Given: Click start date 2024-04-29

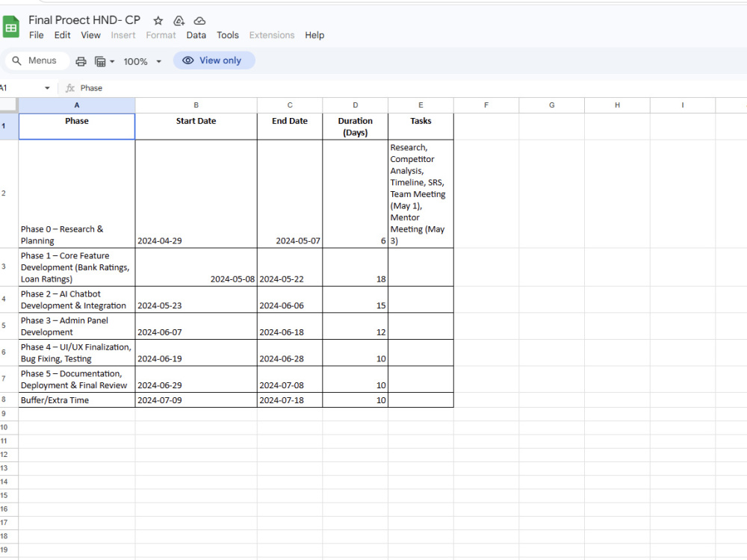Looking at the screenshot, I should point(196,194).
